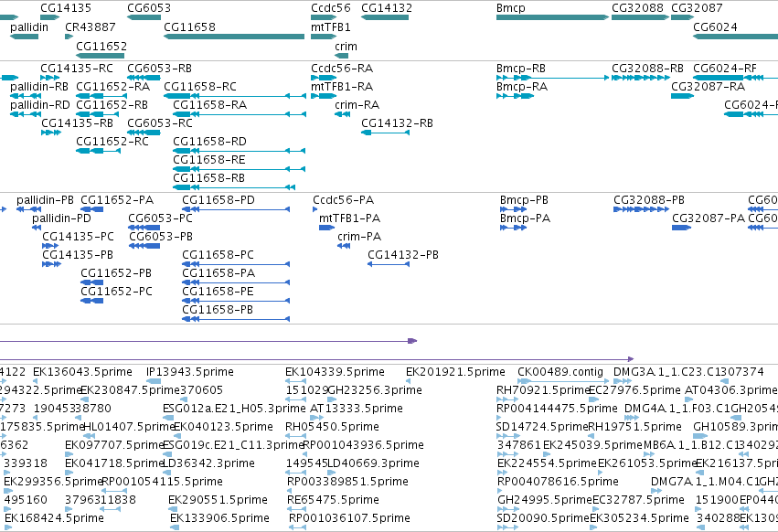
Task: Click the shorter purple arrow feature
Action: pos(208,341)
